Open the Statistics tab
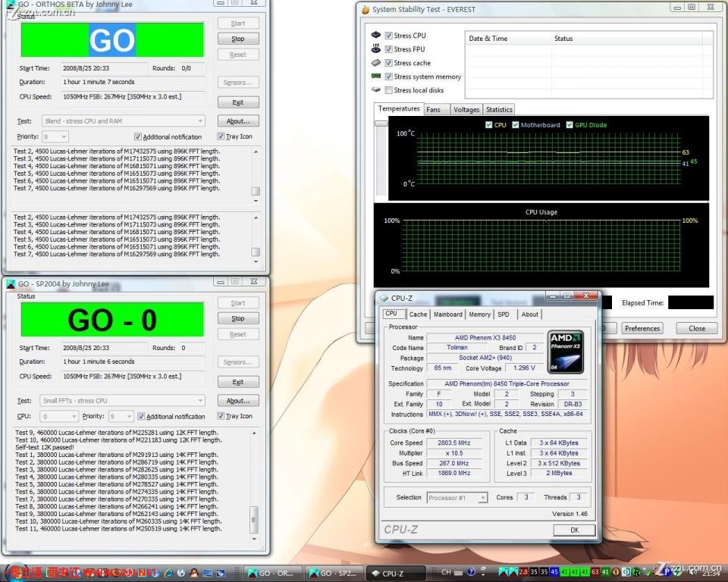This screenshot has width=728, height=582. (499, 110)
